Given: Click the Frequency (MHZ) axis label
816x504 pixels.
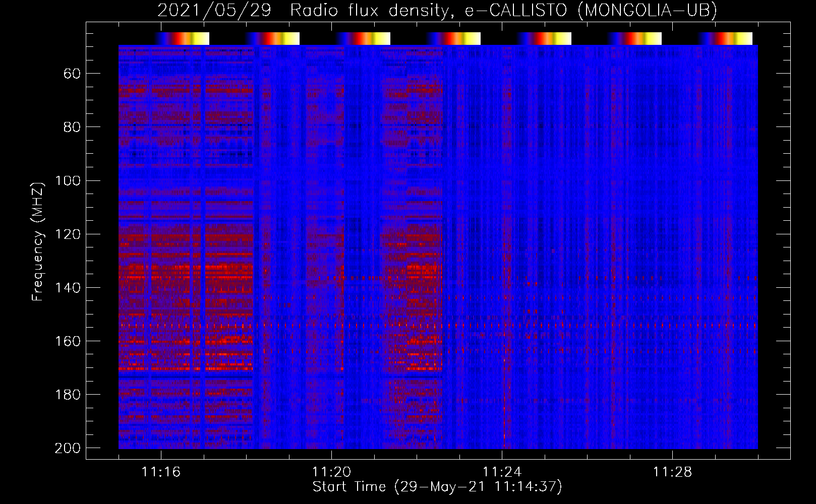Looking at the screenshot, I should [x=38, y=241].
